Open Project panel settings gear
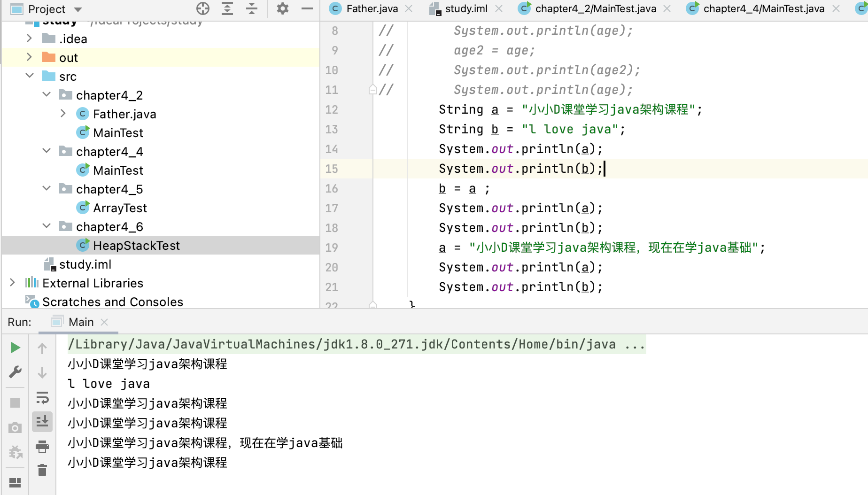The height and width of the screenshot is (495, 868). 282,8
